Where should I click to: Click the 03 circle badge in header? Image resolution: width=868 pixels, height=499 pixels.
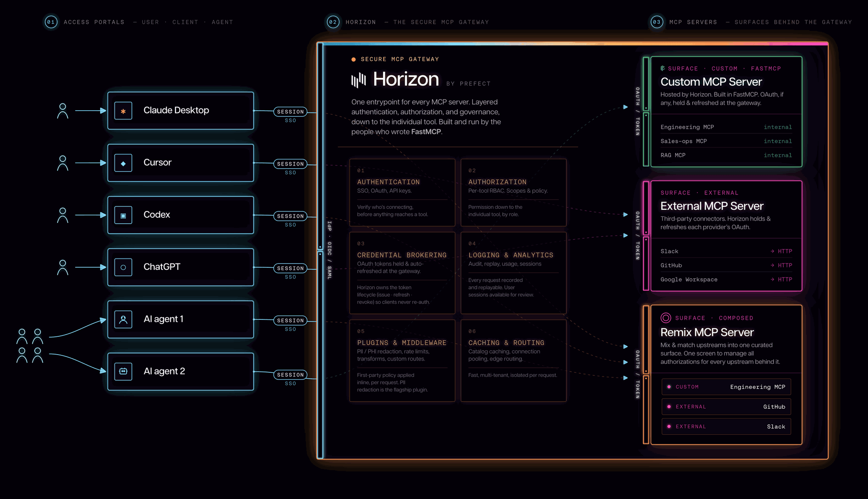(x=657, y=22)
